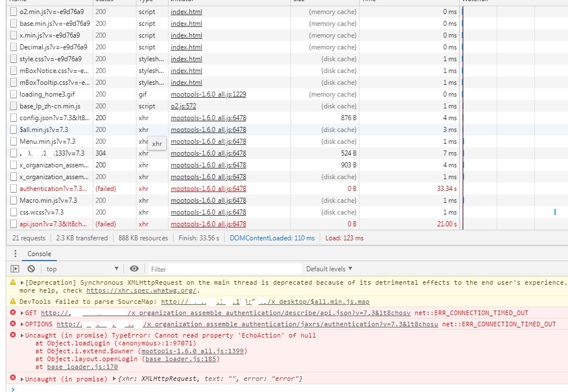The width and height of the screenshot is (568, 392).
Task: Click the warning icon on the Deprecation message
Action: pos(13,282)
